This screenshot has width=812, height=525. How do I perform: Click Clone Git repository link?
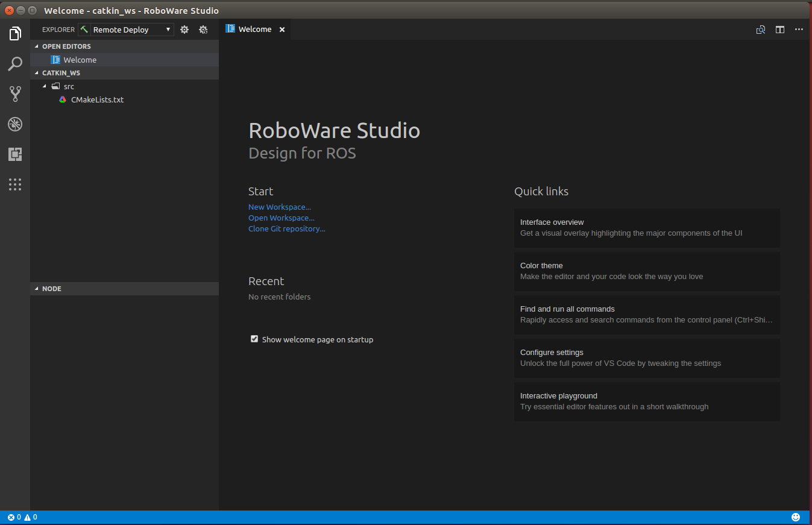click(x=286, y=229)
